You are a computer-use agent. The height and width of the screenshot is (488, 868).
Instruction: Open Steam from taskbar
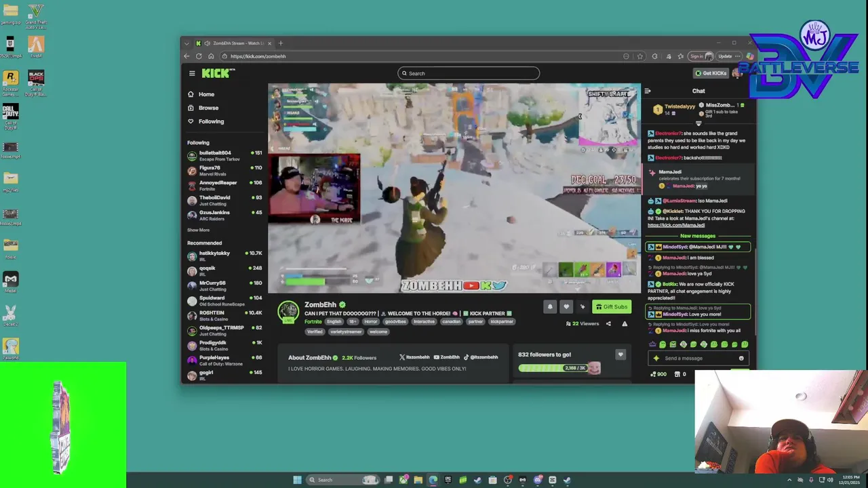478,480
